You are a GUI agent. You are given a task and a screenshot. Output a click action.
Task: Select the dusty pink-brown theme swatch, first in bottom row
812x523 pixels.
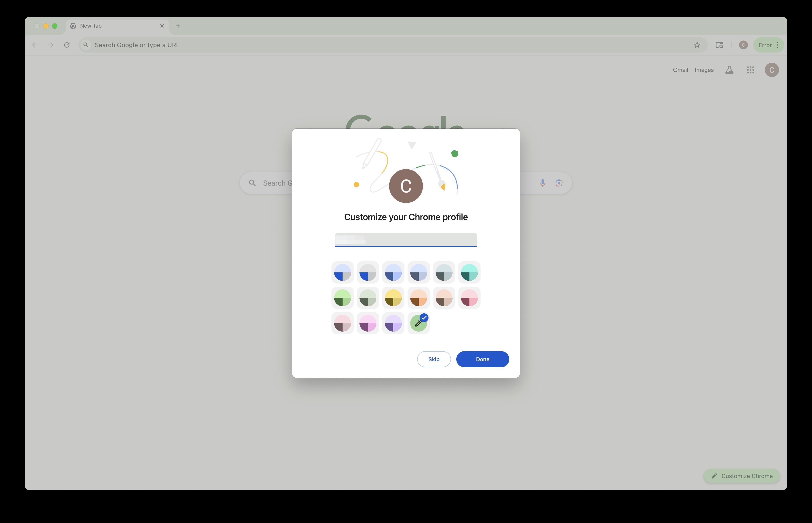342,323
